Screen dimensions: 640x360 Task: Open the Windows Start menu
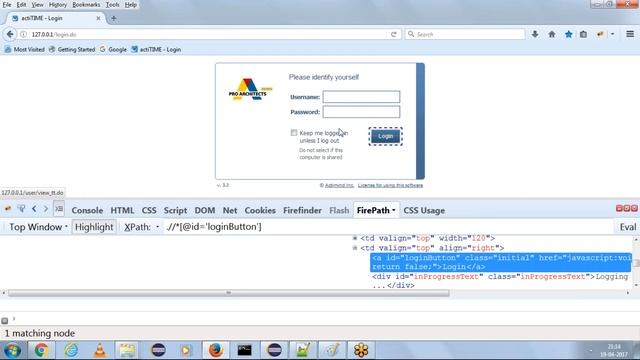(12, 350)
